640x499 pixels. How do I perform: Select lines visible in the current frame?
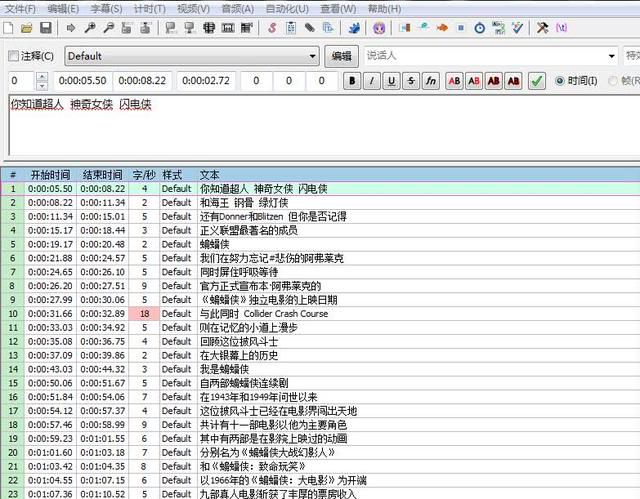(x=209, y=28)
